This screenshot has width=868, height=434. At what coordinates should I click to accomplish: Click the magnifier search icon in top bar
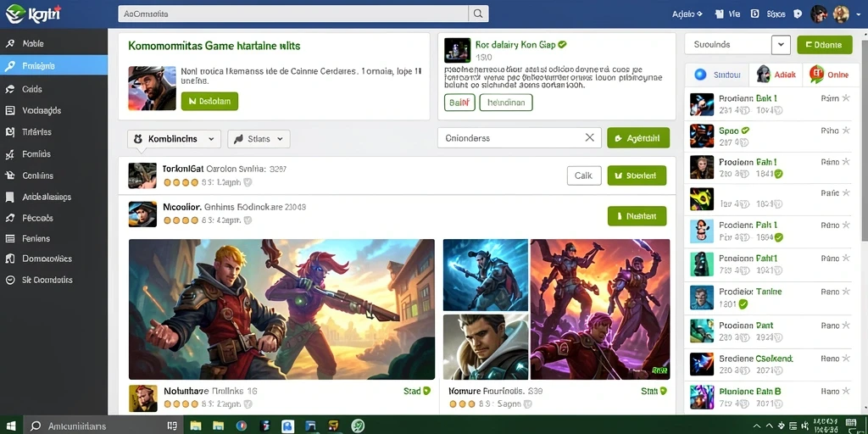tap(478, 14)
